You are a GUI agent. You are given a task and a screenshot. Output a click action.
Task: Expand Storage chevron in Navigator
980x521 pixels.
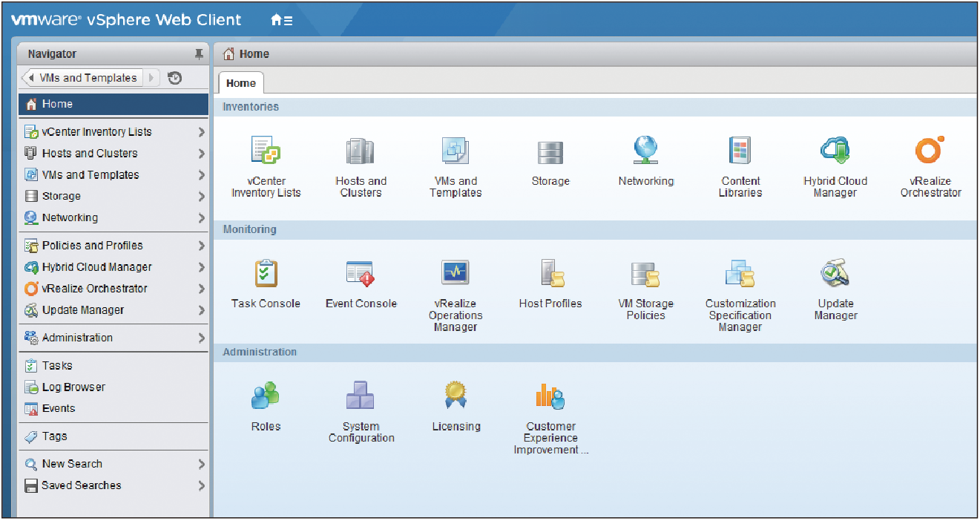201,197
